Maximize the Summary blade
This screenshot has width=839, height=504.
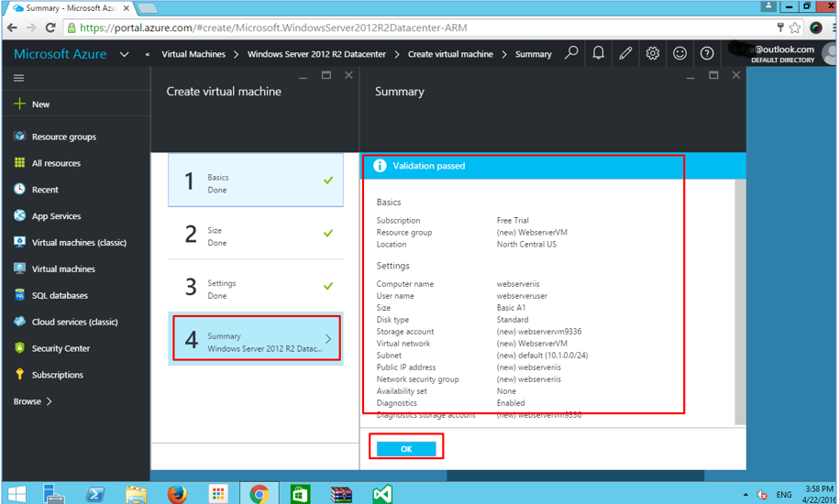pyautogui.click(x=713, y=75)
